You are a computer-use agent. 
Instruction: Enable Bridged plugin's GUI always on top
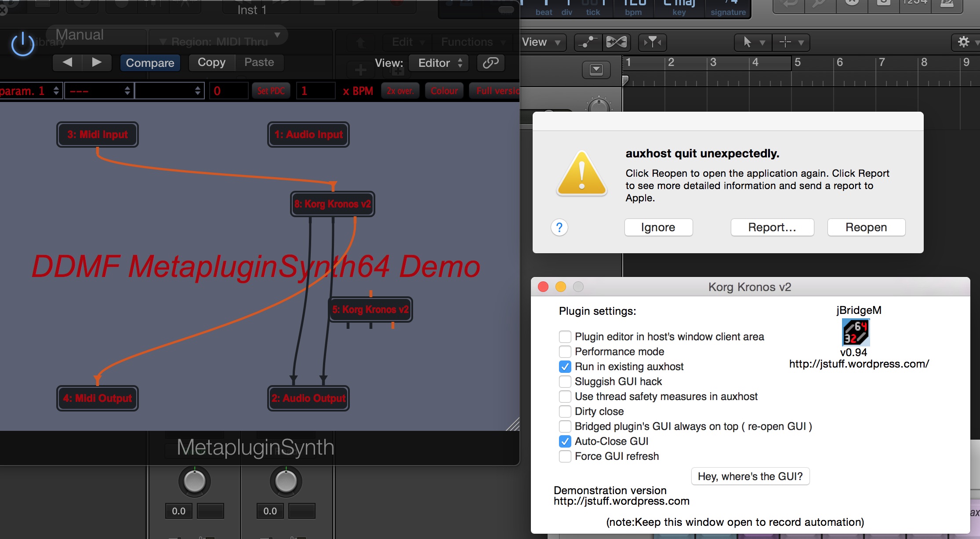[x=565, y=426]
